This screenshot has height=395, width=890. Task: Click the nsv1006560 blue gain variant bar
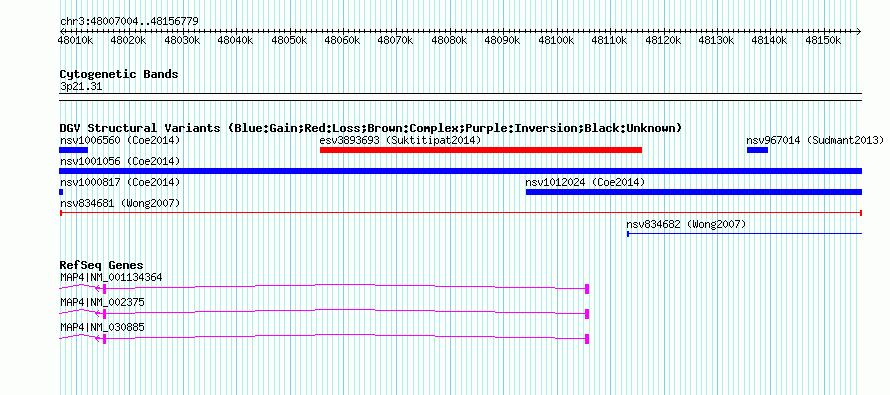[73, 150]
